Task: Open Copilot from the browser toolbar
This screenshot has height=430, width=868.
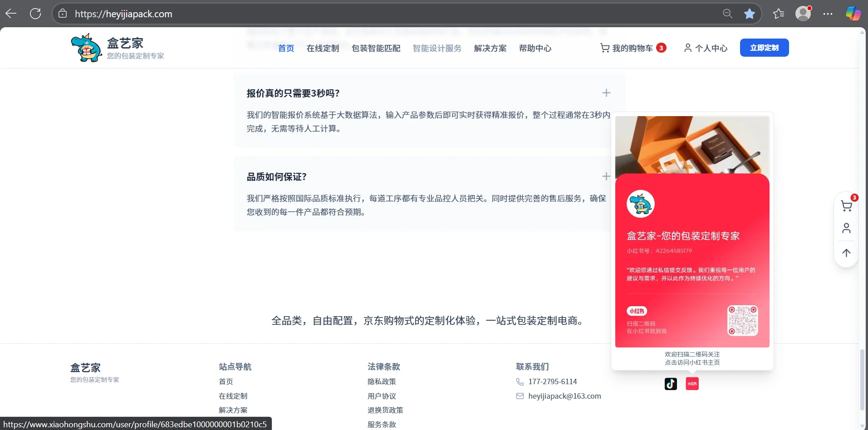Action: [x=853, y=14]
